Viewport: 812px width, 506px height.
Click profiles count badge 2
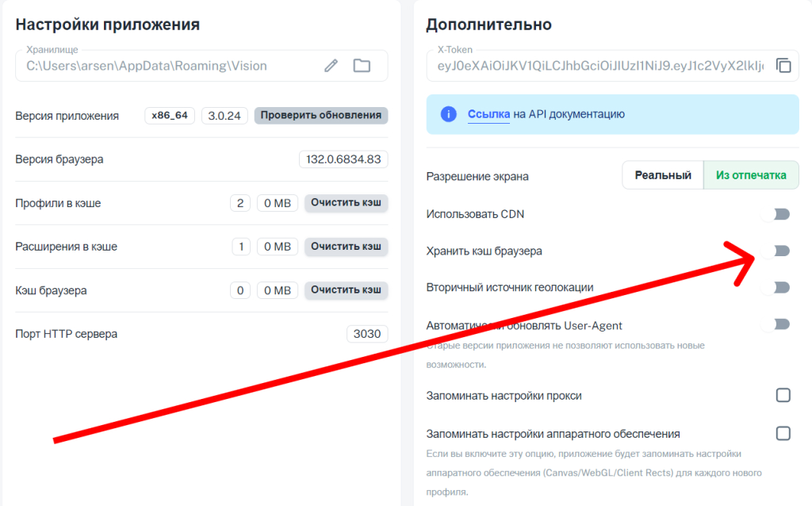[x=240, y=203]
